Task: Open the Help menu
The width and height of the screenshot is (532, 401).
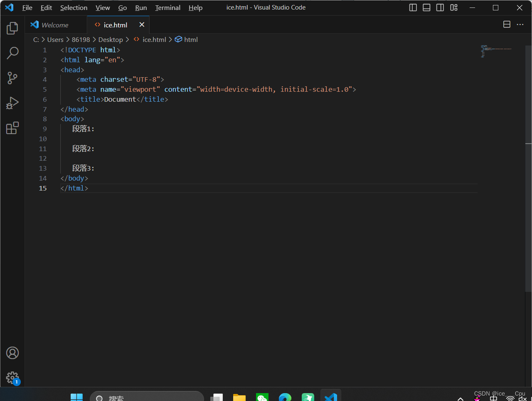Action: (x=195, y=7)
